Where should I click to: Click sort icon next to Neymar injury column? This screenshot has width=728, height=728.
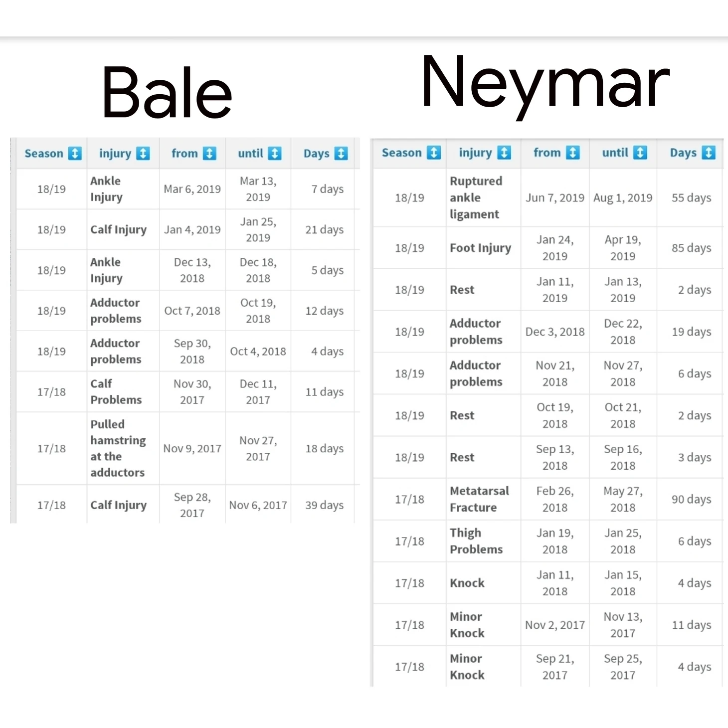(504, 153)
